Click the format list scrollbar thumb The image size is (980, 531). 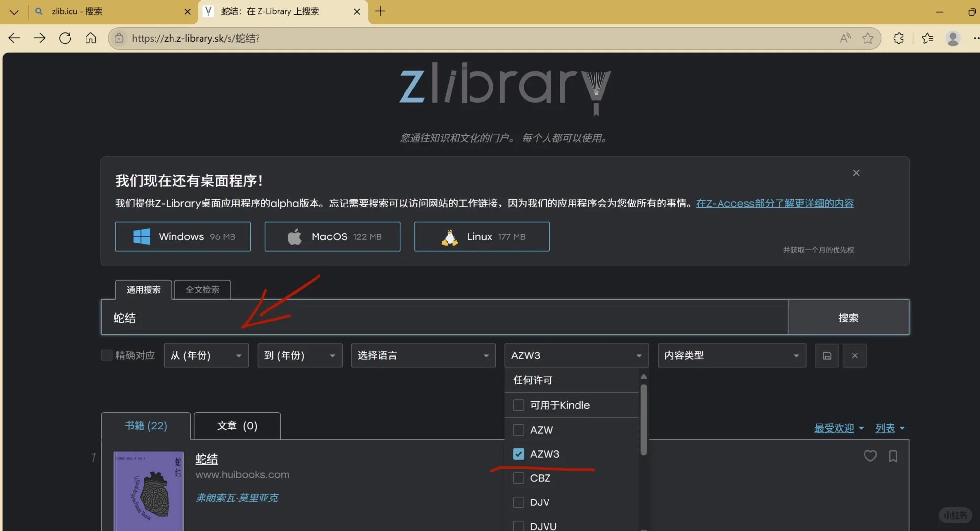tap(644, 420)
